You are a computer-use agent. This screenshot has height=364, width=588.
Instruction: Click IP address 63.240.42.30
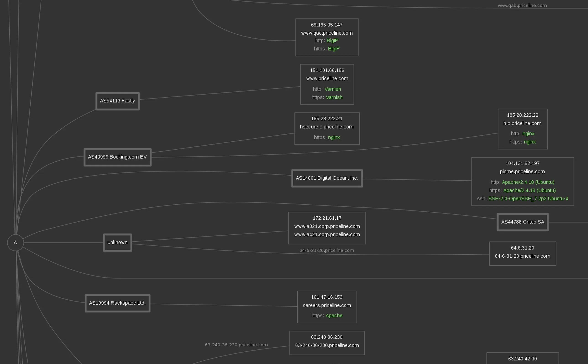pos(522,359)
